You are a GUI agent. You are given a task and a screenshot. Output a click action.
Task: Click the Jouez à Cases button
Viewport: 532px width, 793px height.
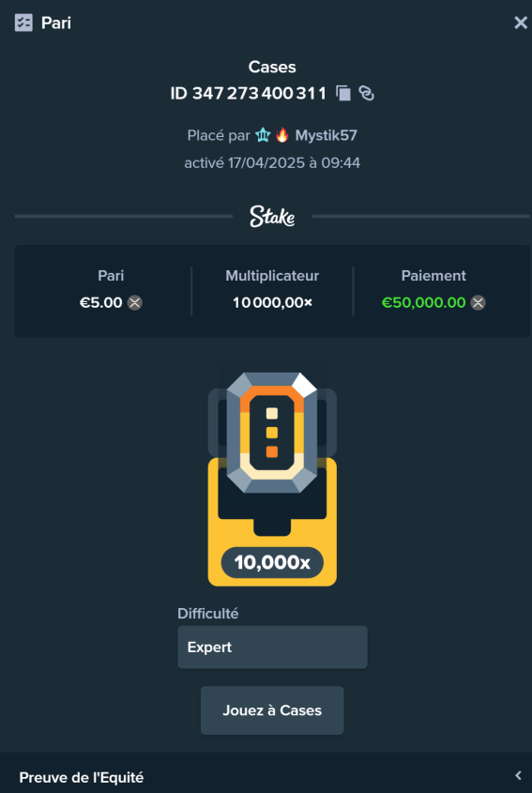tap(272, 710)
